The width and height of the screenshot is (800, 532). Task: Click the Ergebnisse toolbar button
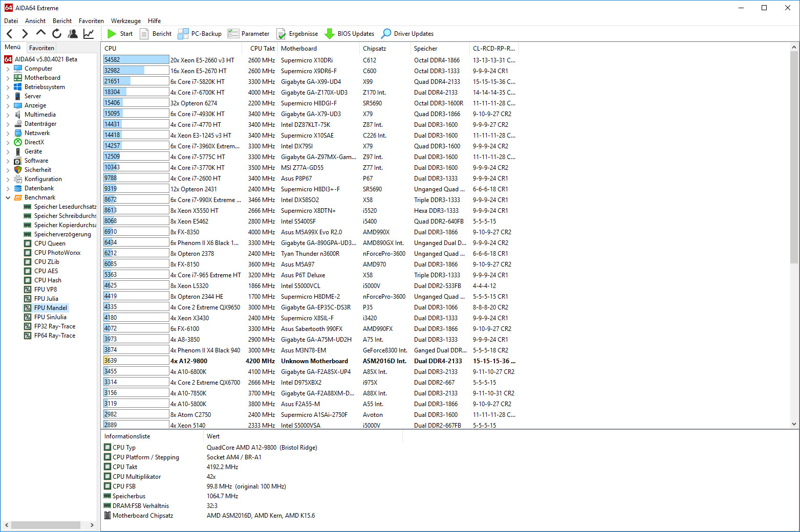pyautogui.click(x=297, y=34)
